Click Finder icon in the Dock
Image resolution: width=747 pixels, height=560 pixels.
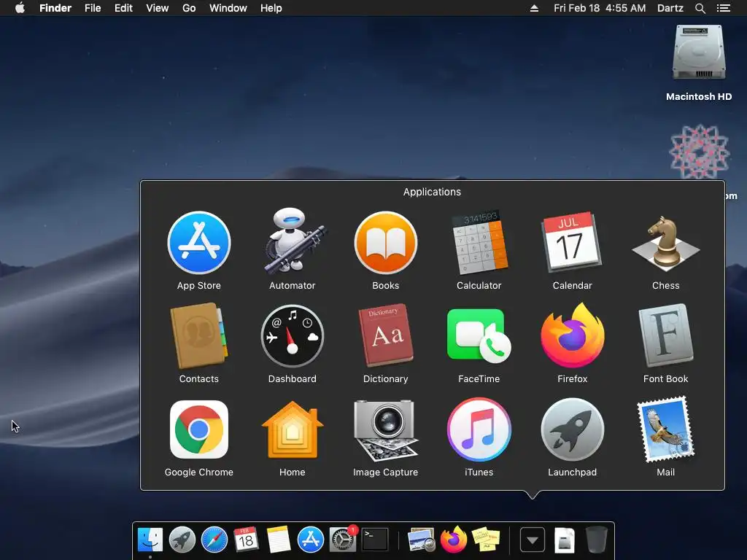click(150, 540)
